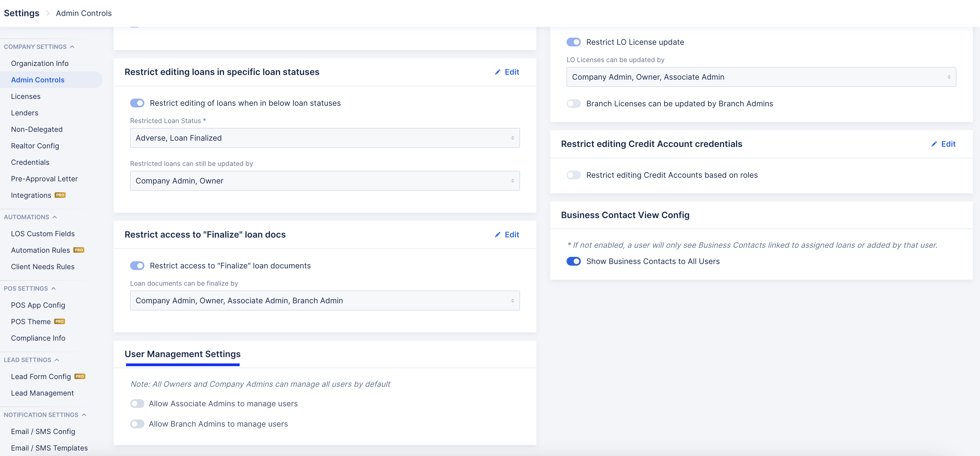Click PRO badge beside Automation Rules
Image resolution: width=980 pixels, height=456 pixels.
click(x=79, y=250)
